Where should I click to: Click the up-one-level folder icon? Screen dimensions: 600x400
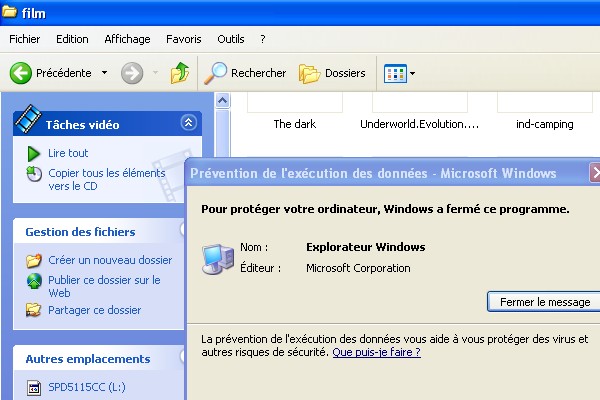(180, 73)
